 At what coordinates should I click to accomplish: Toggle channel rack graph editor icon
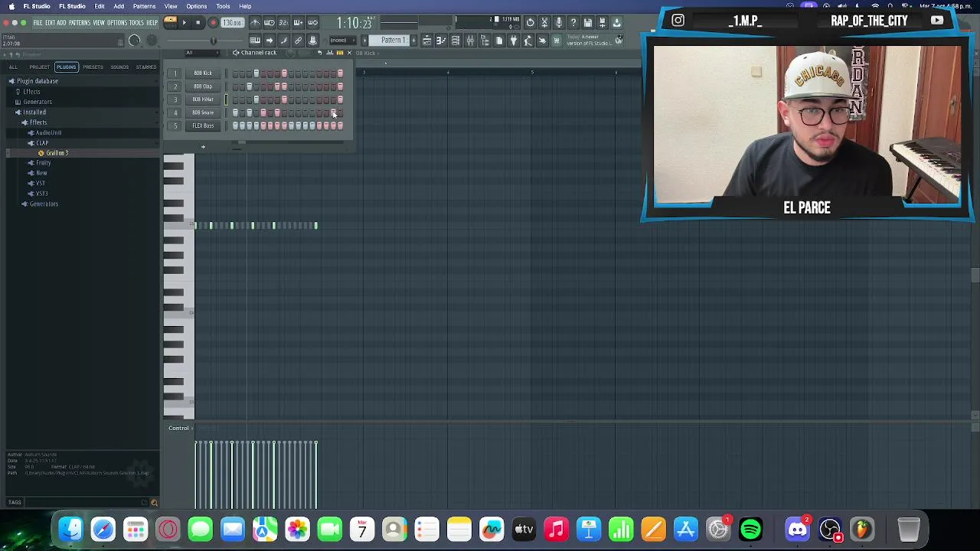330,53
